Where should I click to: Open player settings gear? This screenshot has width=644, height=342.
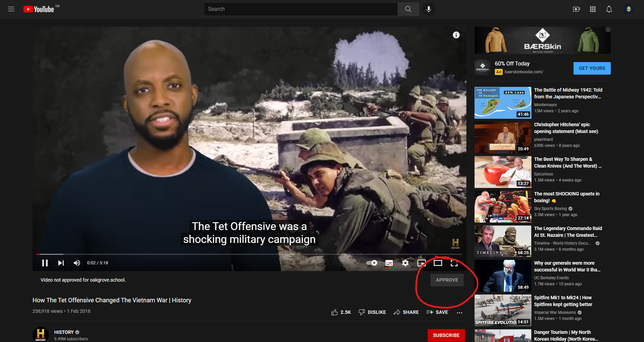pos(405,263)
